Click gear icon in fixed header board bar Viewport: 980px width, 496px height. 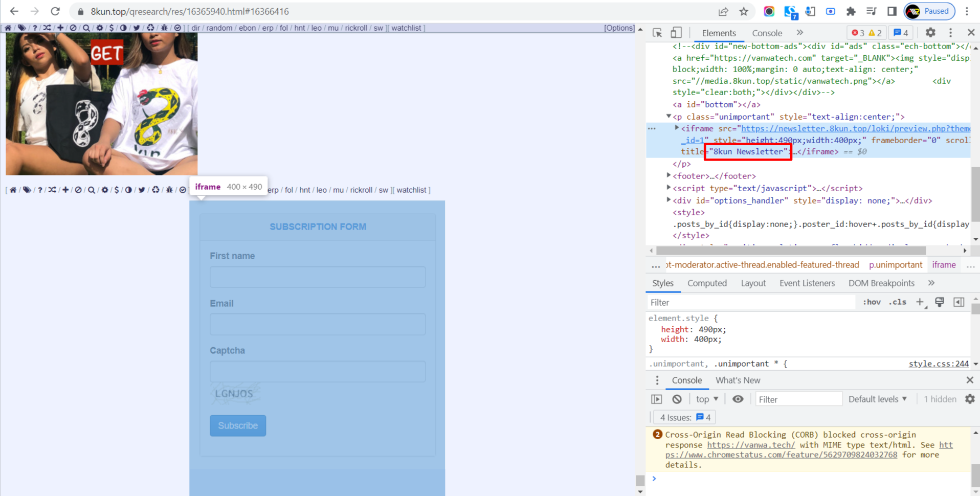[x=100, y=28]
